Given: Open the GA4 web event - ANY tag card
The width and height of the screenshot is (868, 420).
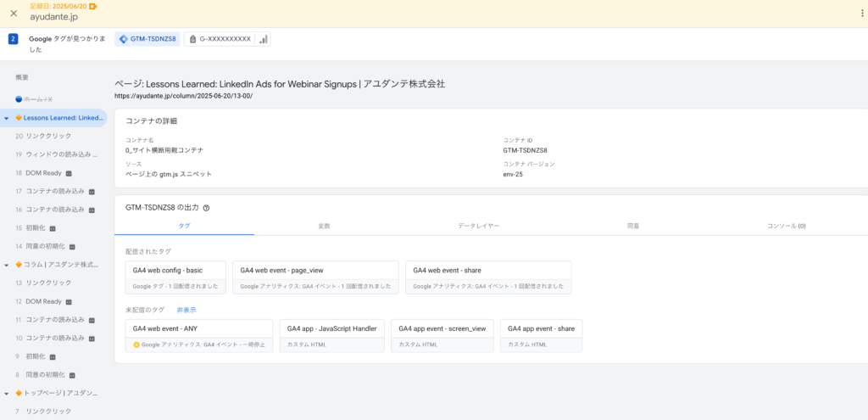Looking at the screenshot, I should [199, 335].
